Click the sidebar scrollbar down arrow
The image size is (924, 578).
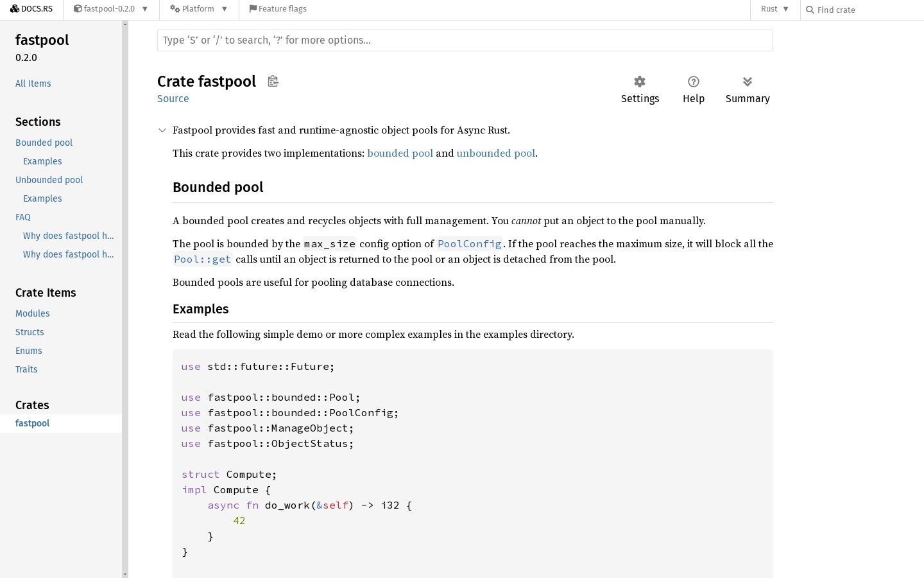(125, 574)
